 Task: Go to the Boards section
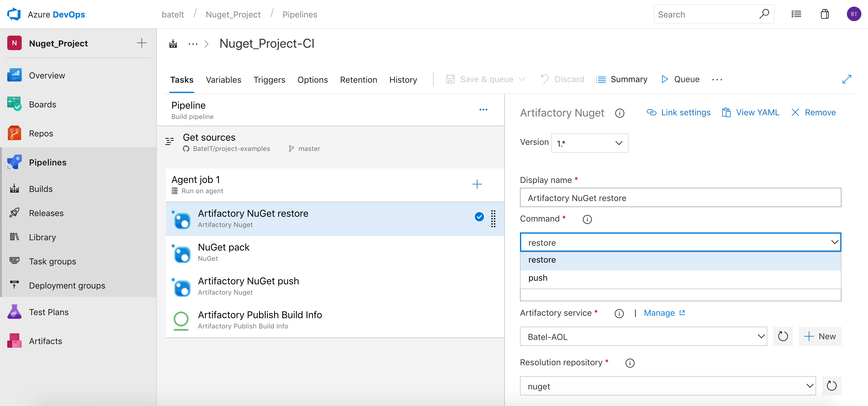click(x=43, y=104)
